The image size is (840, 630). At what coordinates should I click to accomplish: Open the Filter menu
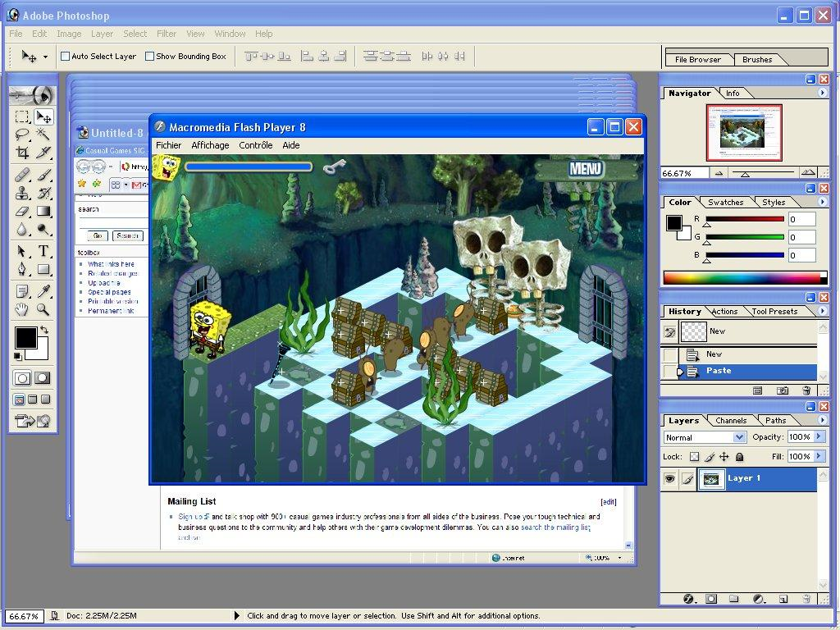pos(167,34)
